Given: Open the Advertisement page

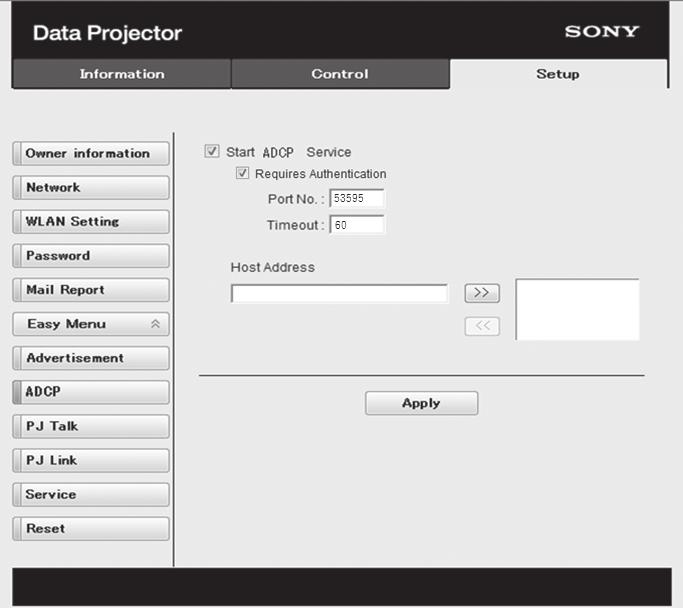Looking at the screenshot, I should coord(91,358).
